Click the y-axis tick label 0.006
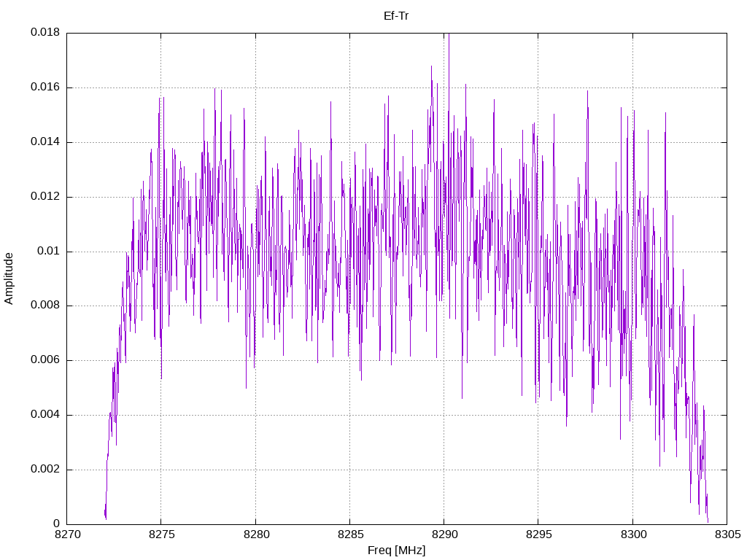The image size is (747, 560). point(45,360)
